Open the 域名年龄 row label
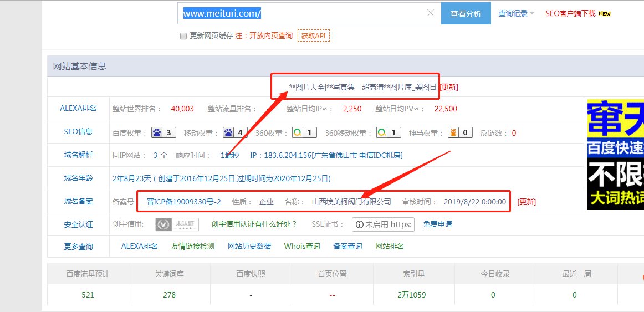 [x=78, y=178]
